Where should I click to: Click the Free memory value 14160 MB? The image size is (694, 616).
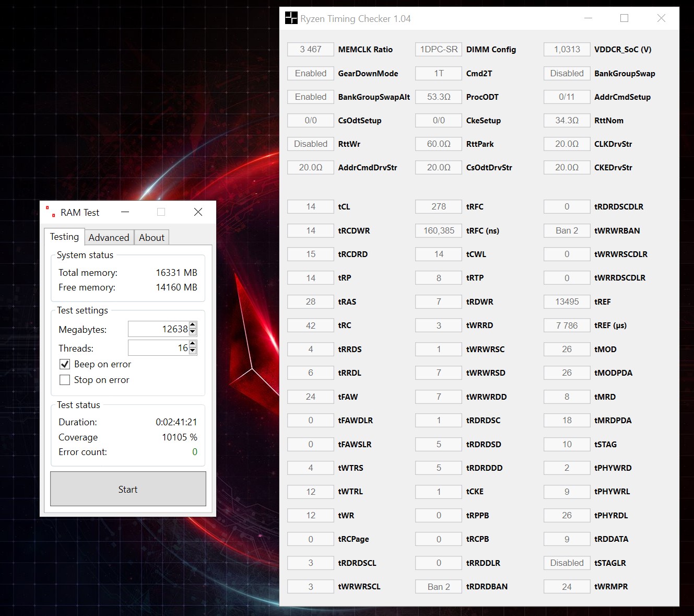point(177,287)
